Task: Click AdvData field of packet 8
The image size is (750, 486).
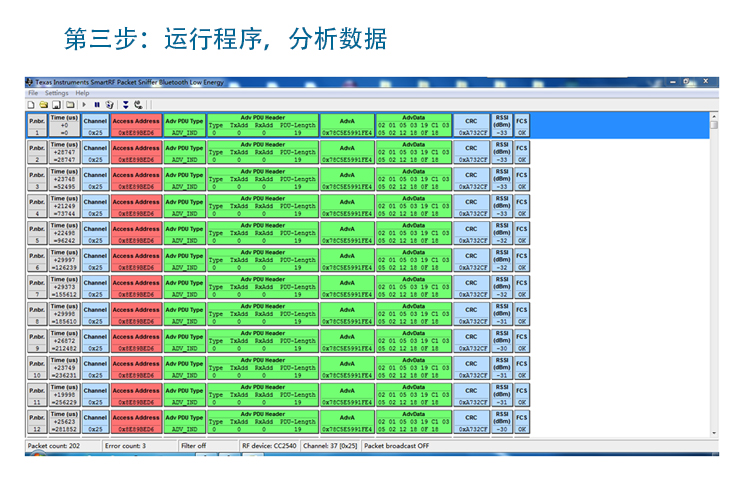Action: tap(414, 314)
